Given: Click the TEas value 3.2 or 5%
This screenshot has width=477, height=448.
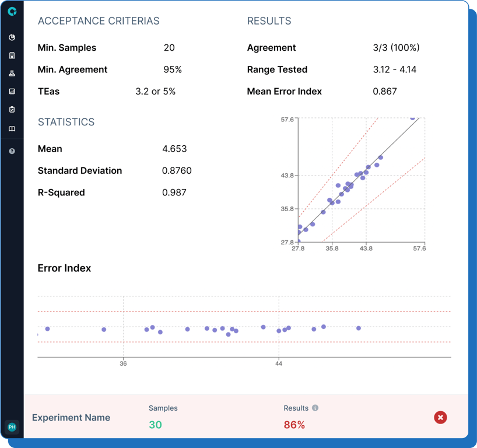Looking at the screenshot, I should pyautogui.click(x=156, y=92).
